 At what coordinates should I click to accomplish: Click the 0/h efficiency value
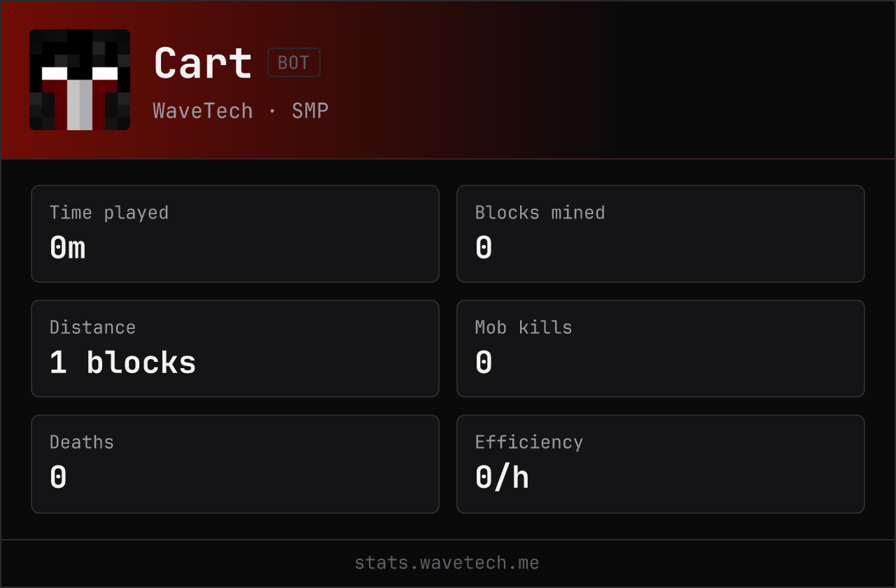(503, 477)
